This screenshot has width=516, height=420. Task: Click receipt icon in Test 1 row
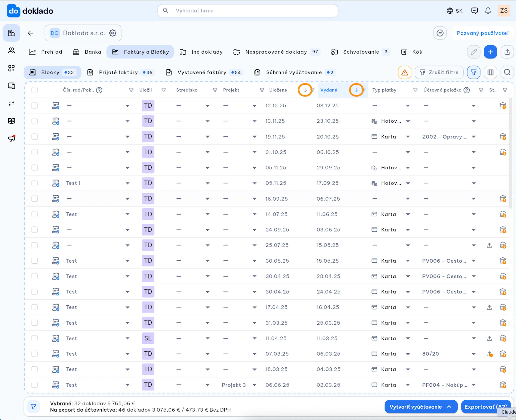56,183
